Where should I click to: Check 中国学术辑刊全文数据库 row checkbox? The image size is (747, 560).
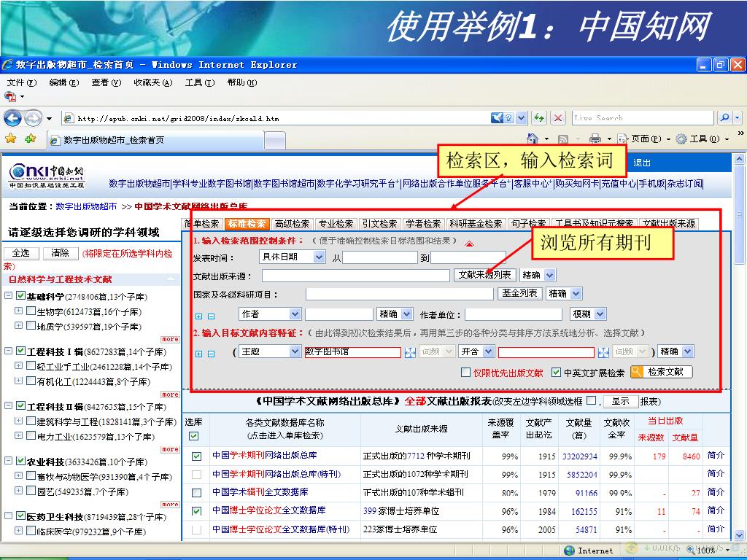[x=196, y=492]
